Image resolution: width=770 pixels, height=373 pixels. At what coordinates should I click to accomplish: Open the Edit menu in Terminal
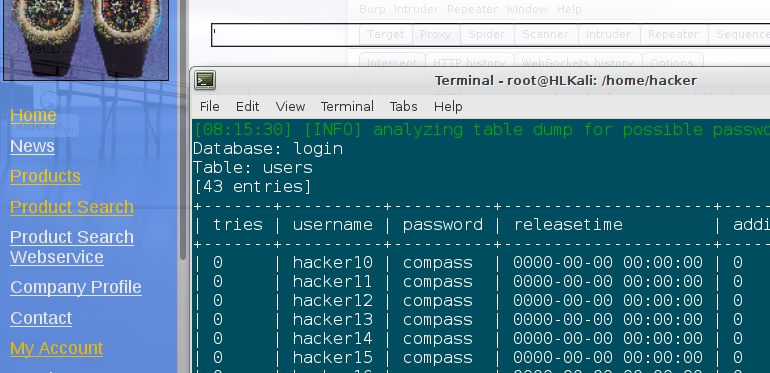248,107
